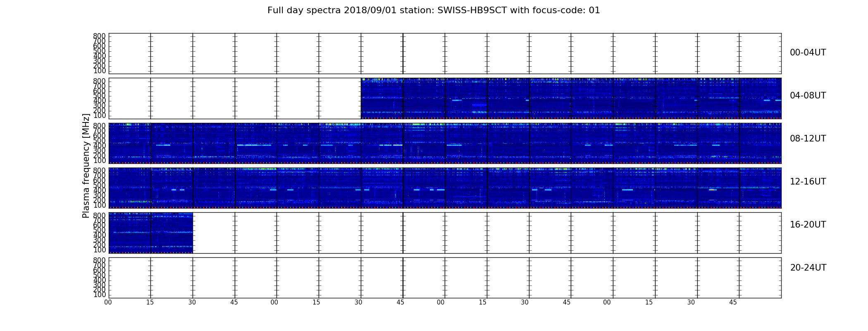The image size is (868, 331).
Task: Click the rightmost 45 time-axis tick label
Action: coord(733,302)
